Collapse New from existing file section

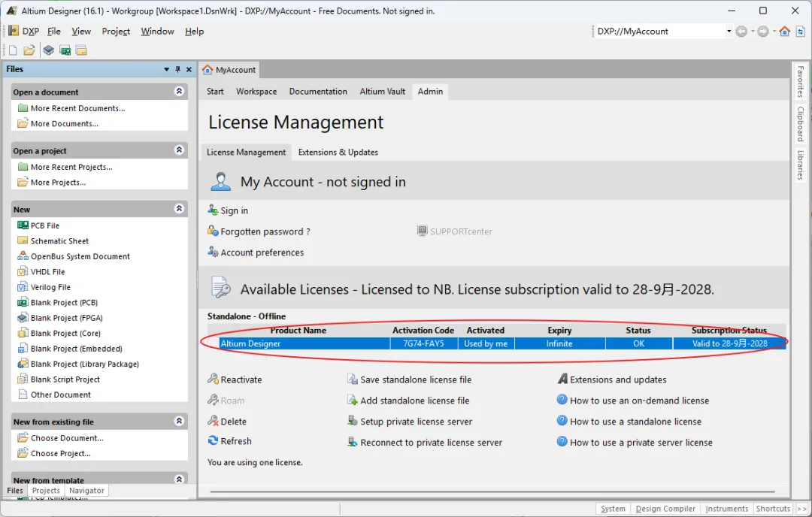179,421
